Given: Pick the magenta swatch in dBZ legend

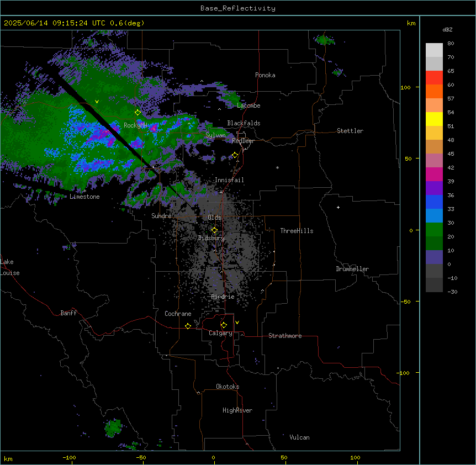Looking at the screenshot, I should (434, 175).
